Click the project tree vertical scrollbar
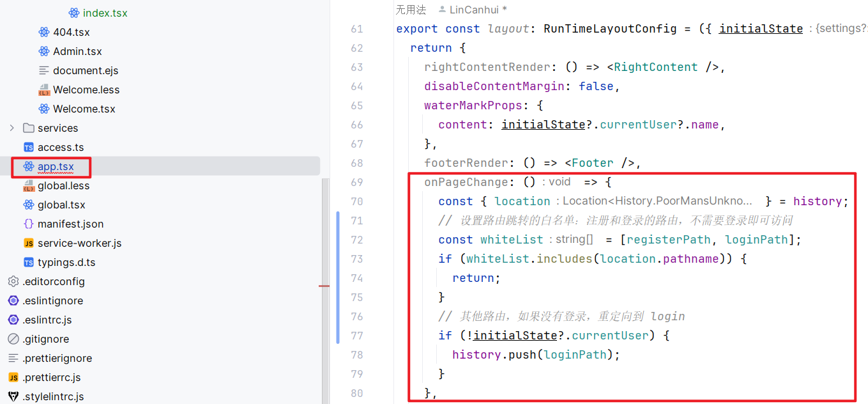This screenshot has height=404, width=868. (325, 288)
